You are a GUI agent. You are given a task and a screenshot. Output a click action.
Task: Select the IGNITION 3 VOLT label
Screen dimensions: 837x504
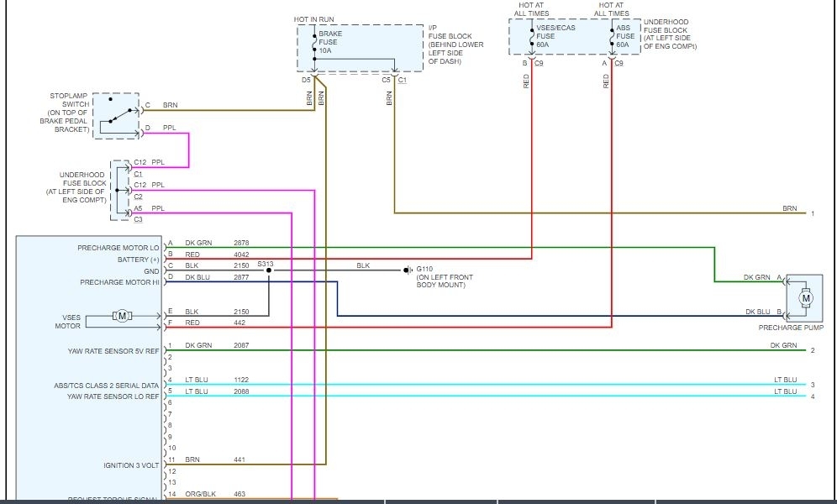tap(130, 465)
